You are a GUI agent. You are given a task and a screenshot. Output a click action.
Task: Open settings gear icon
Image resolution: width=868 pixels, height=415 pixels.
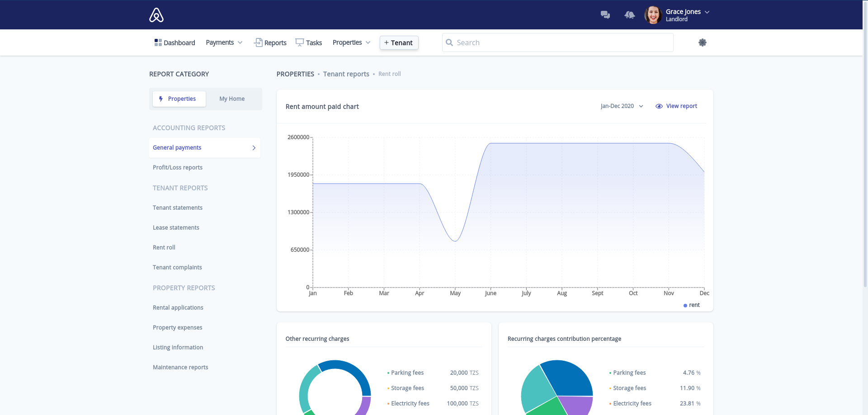[703, 42]
